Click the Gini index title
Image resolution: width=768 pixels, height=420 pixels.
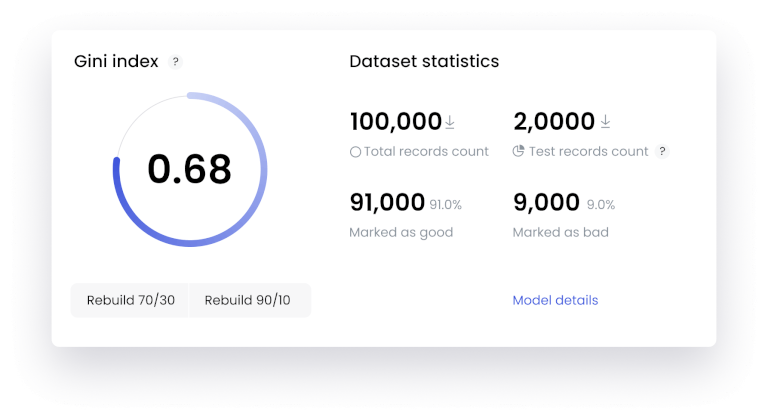(116, 62)
